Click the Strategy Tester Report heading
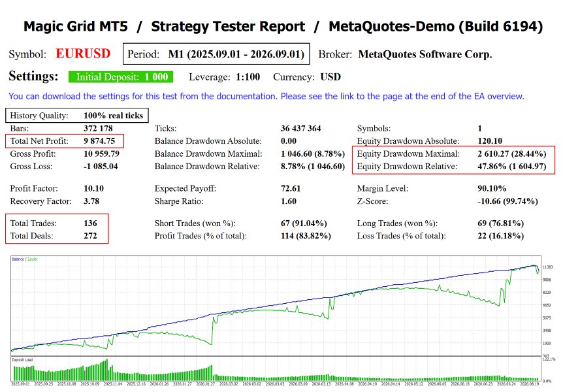 [228, 26]
